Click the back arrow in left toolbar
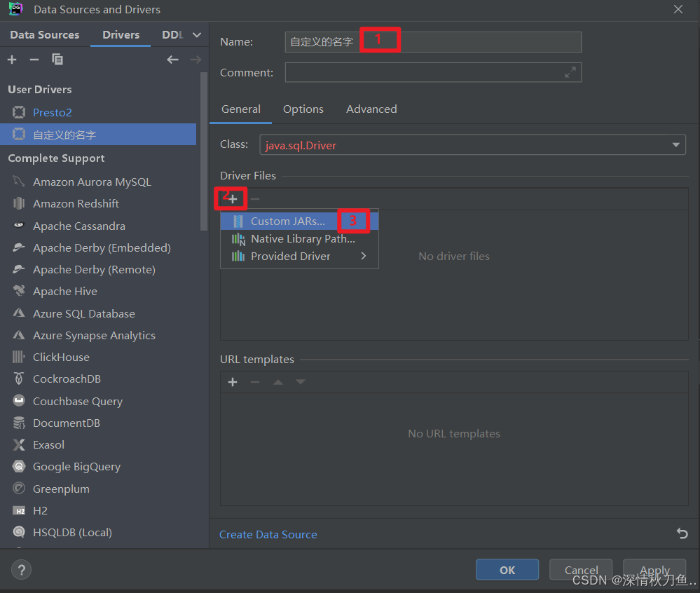Screen dimensions: 700x593 tap(173, 60)
